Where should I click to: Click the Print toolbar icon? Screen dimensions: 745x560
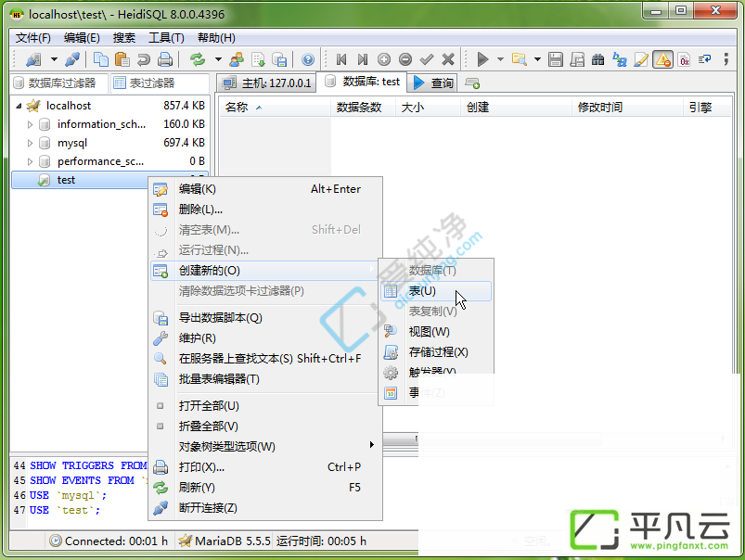[x=165, y=59]
